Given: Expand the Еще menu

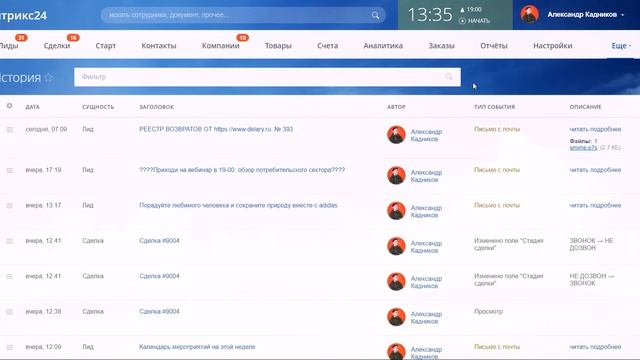Looking at the screenshot, I should [621, 46].
